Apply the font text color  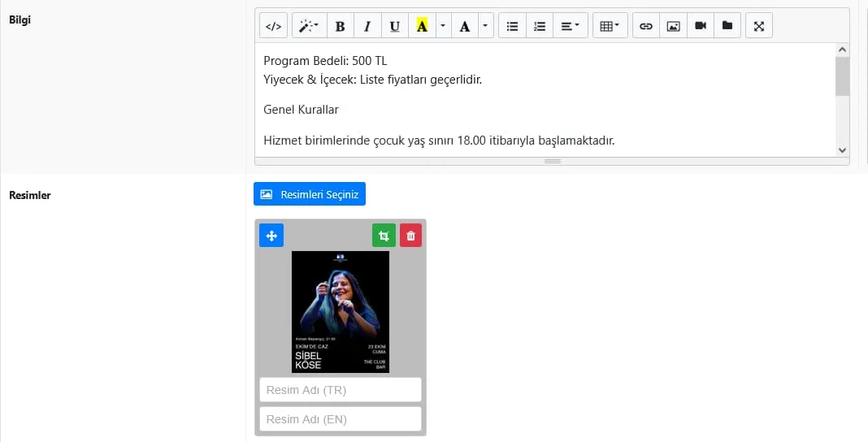(465, 26)
